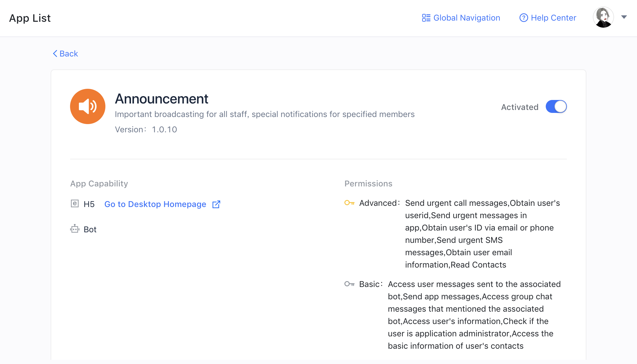
Task: Open Global Navigation
Action: [x=467, y=18]
